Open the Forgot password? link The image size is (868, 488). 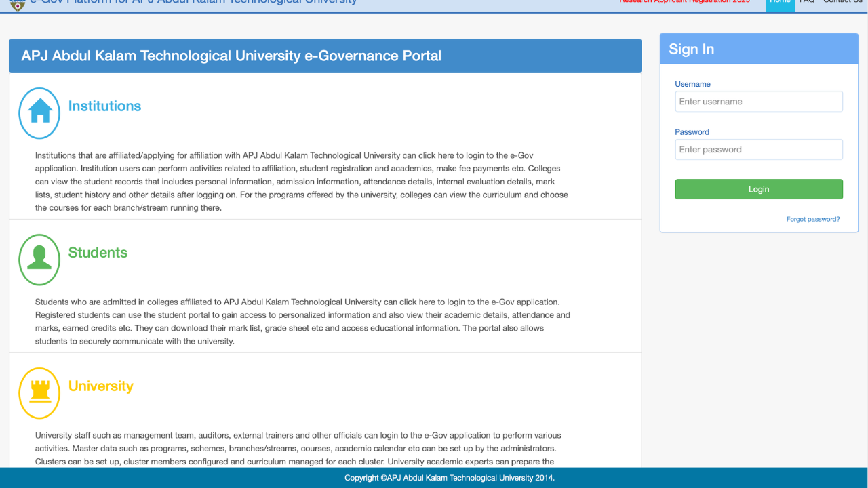pos(813,220)
